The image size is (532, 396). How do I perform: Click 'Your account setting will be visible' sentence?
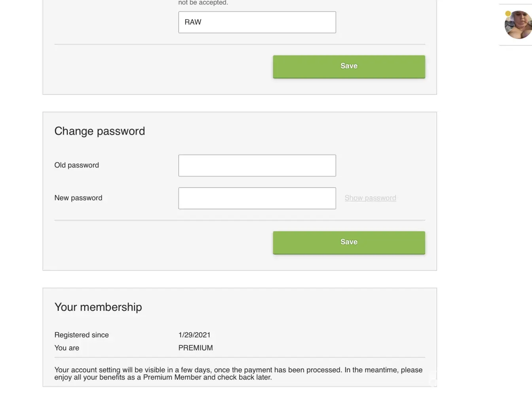coord(110,370)
